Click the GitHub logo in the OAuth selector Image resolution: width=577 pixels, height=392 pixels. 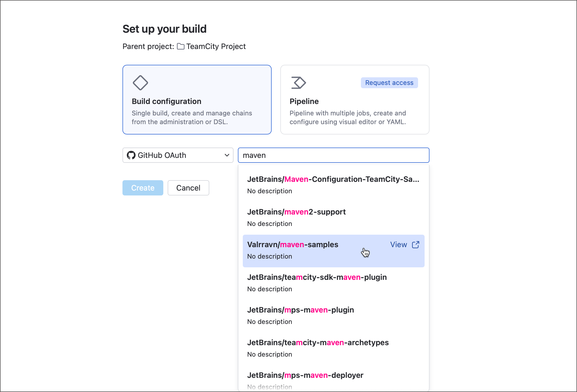click(131, 155)
